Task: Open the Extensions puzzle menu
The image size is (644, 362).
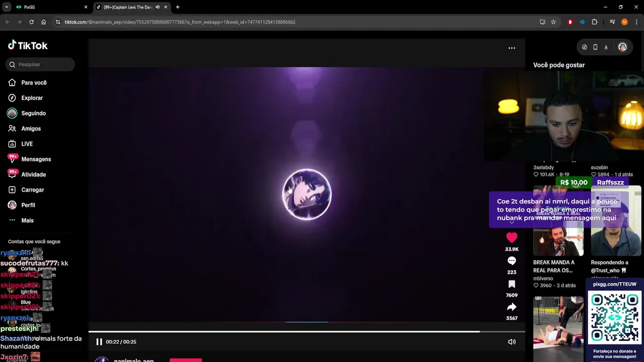Action: pos(594,22)
